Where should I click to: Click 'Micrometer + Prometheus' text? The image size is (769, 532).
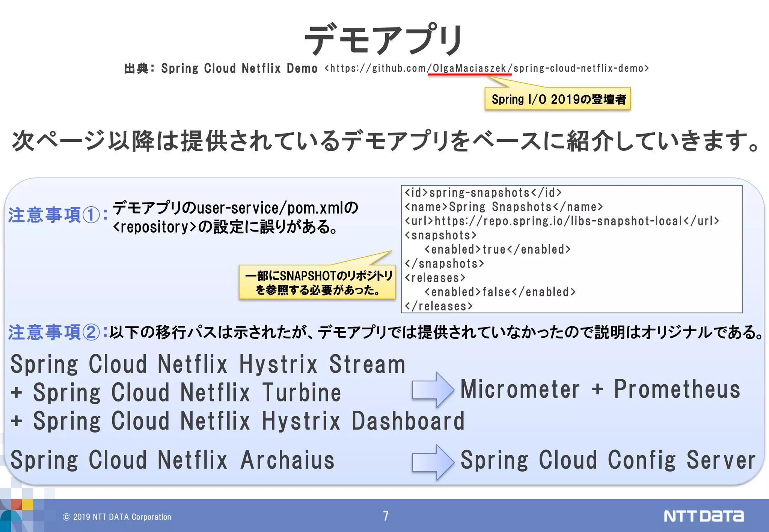click(600, 389)
